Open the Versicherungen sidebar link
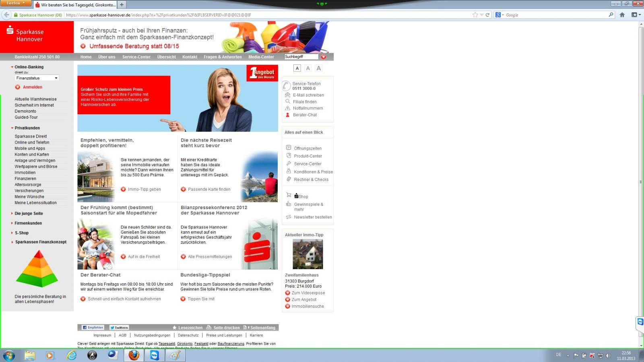The width and height of the screenshot is (644, 362). click(29, 191)
